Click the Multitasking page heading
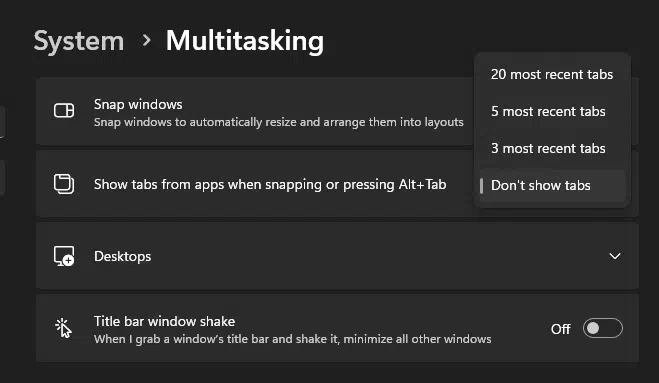 [245, 41]
